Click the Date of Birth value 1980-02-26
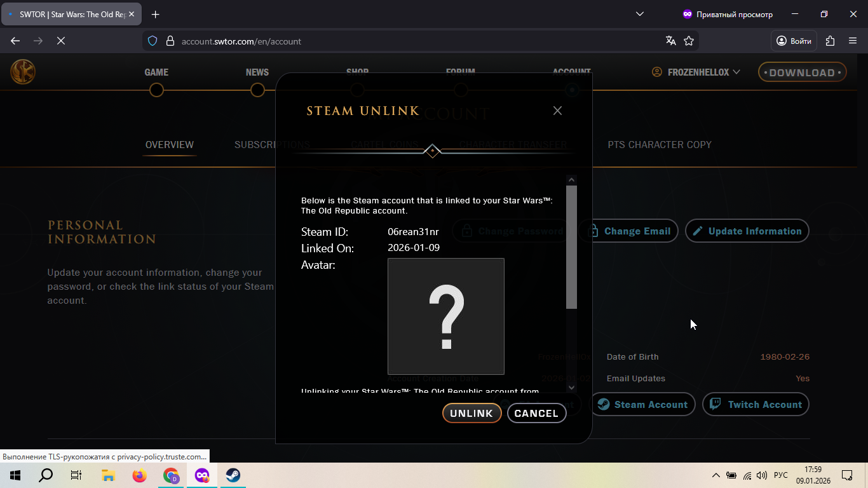This screenshot has width=868, height=488. click(x=785, y=357)
